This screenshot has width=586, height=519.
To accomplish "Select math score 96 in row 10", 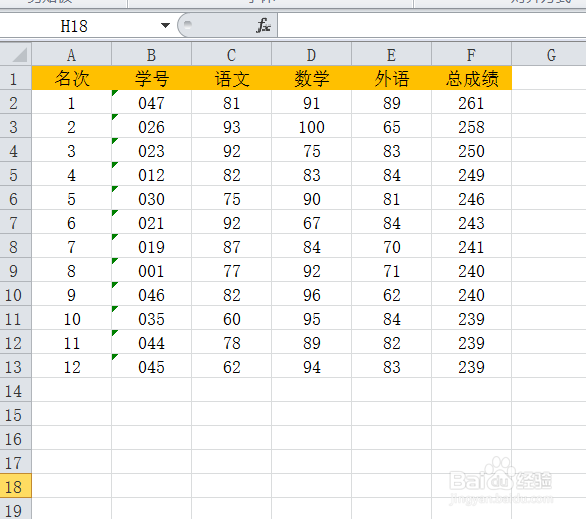I will [x=311, y=294].
